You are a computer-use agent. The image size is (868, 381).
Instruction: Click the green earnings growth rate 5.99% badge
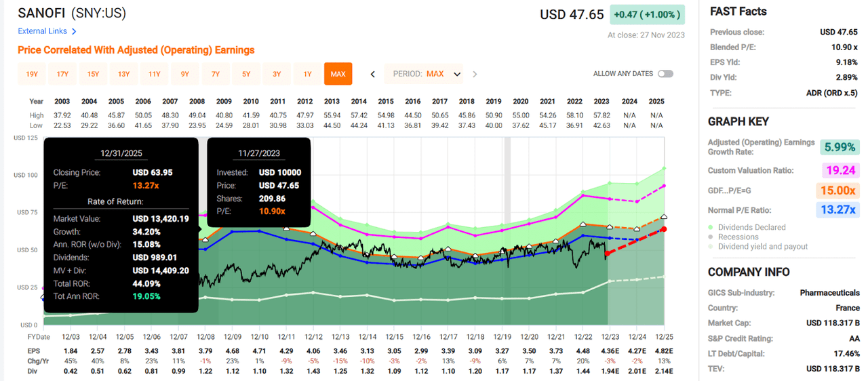pyautogui.click(x=840, y=146)
